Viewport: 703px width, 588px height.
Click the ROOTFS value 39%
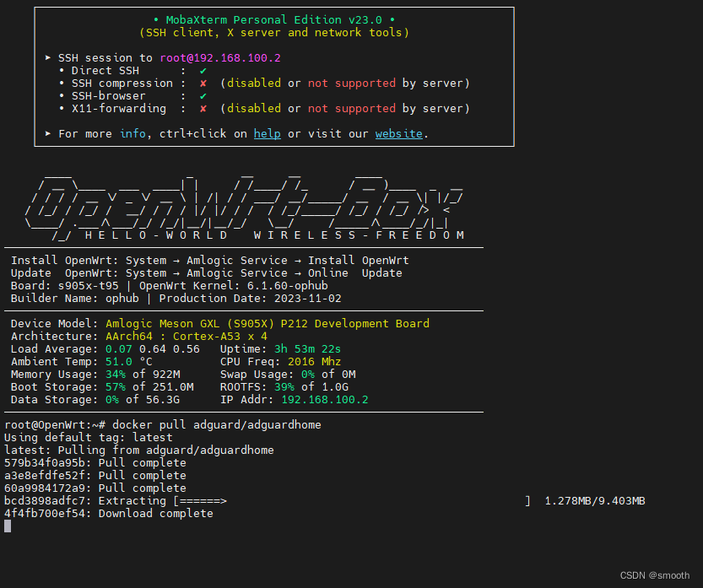[284, 386]
